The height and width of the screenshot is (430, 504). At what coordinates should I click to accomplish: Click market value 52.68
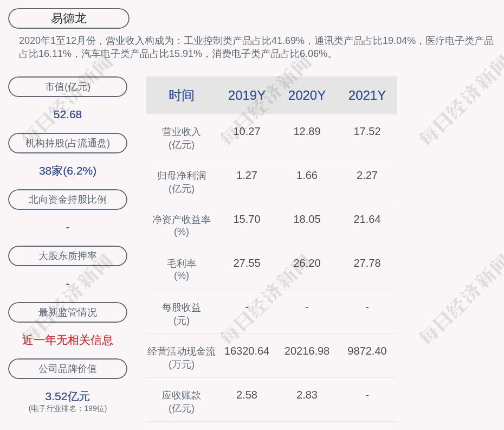pos(68,114)
